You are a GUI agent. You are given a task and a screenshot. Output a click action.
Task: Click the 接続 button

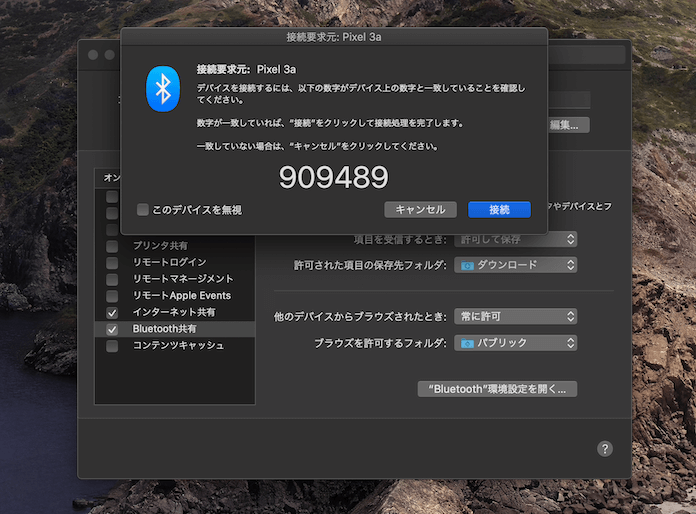(x=499, y=210)
